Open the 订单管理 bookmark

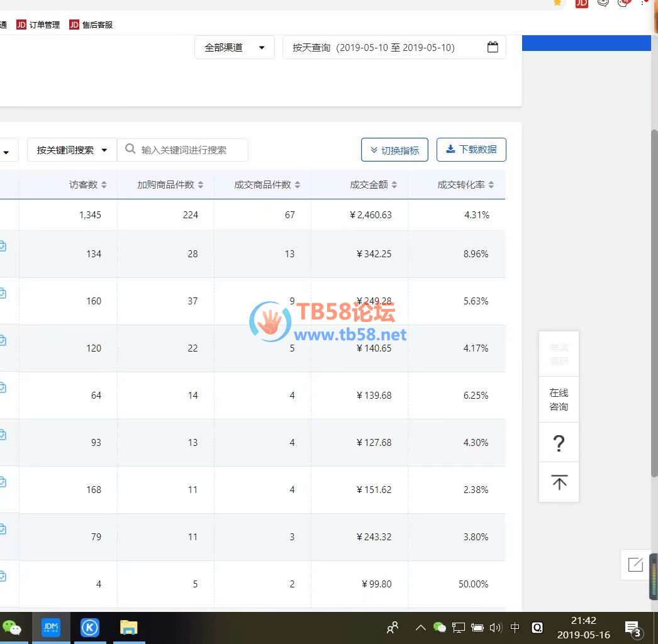point(38,25)
